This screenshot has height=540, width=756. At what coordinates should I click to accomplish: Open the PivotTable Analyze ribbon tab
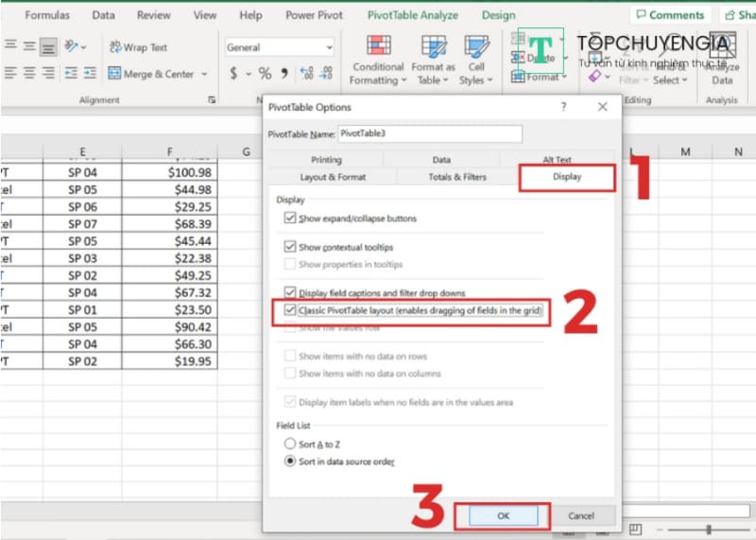pos(411,15)
